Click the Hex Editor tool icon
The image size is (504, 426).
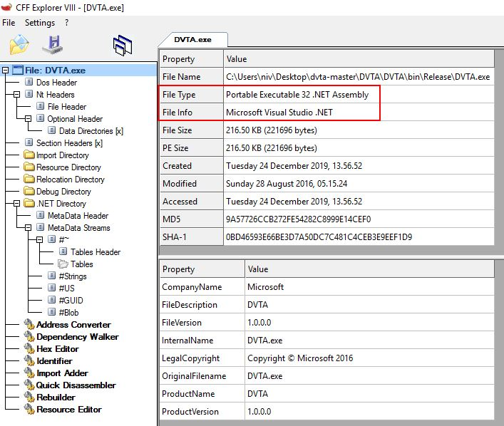coord(29,349)
